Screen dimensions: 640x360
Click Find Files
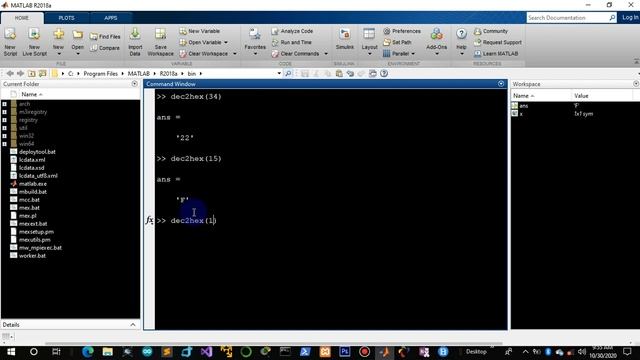[x=105, y=36]
